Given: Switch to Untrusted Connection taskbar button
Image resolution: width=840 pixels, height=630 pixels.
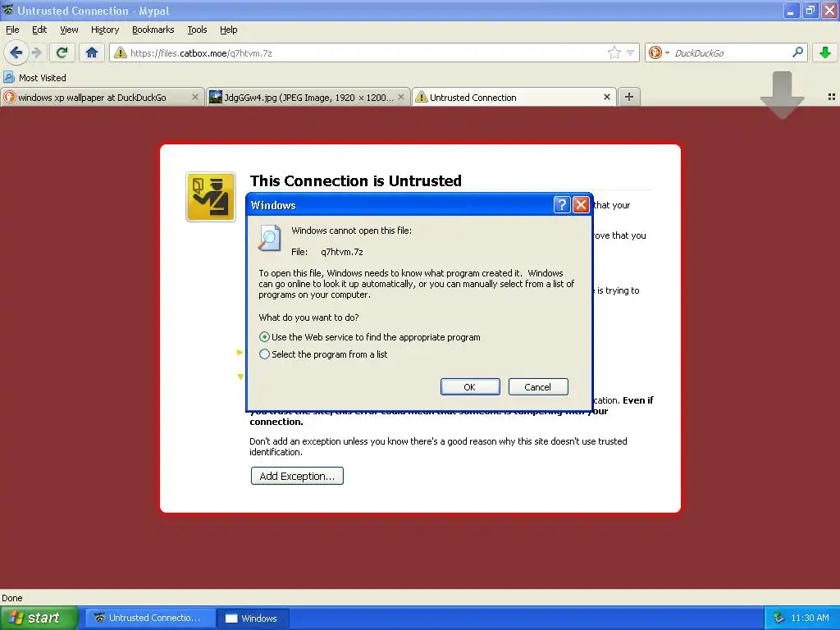Looking at the screenshot, I should (150, 618).
